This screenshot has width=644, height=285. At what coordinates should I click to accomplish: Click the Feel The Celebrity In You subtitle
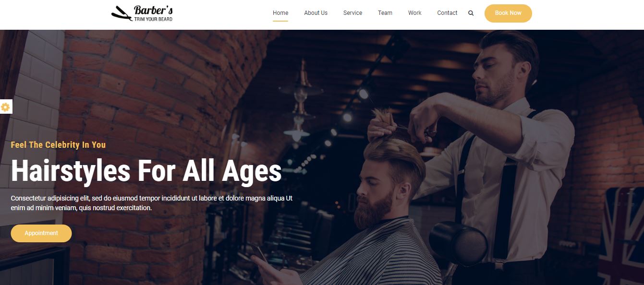(x=58, y=145)
